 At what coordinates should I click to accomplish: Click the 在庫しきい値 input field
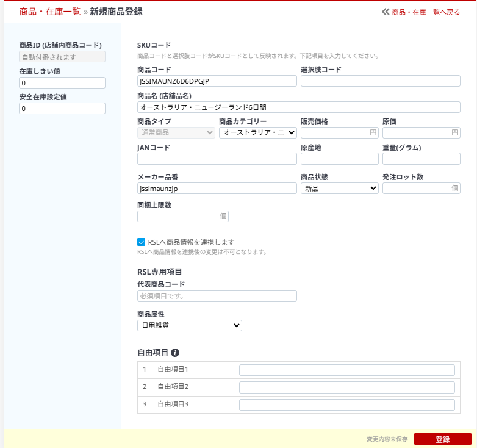[x=62, y=82]
